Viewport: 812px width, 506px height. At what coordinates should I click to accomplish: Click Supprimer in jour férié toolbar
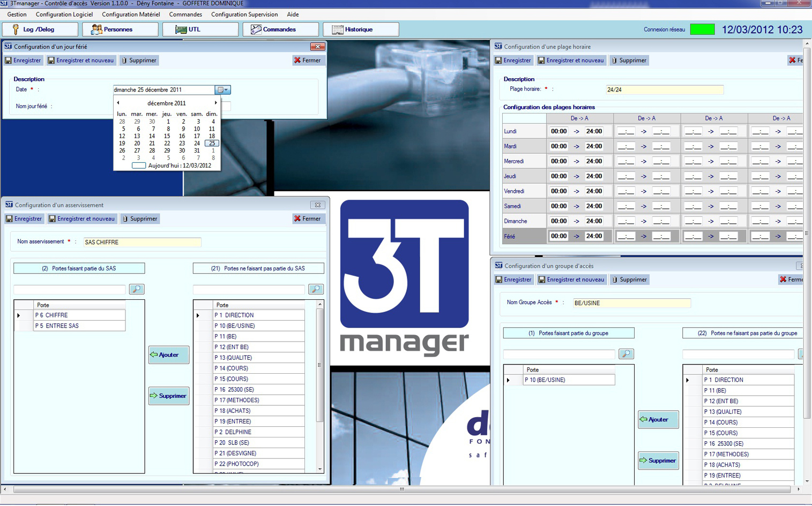tap(139, 61)
